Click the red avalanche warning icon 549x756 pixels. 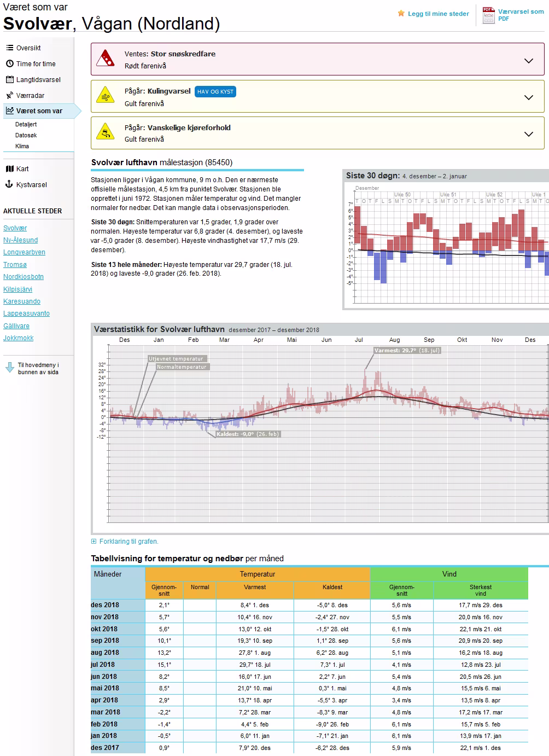pos(105,58)
